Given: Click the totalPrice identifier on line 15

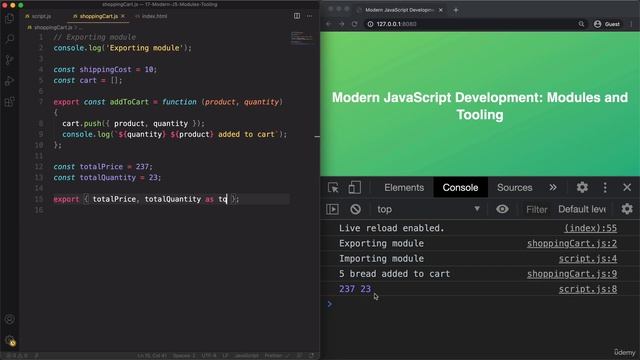Looking at the screenshot, I should pyautogui.click(x=114, y=199).
